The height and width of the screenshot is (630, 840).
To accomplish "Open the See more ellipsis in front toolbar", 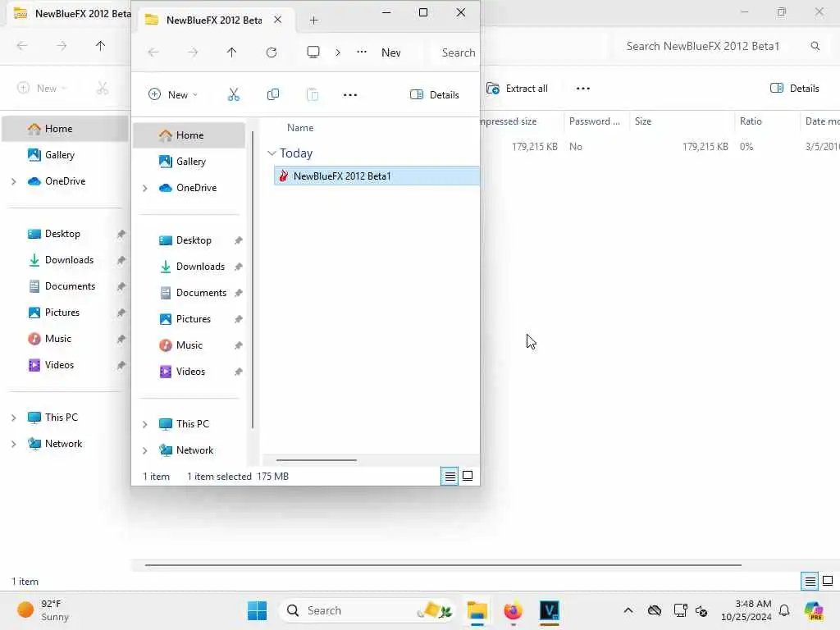I will [x=349, y=95].
